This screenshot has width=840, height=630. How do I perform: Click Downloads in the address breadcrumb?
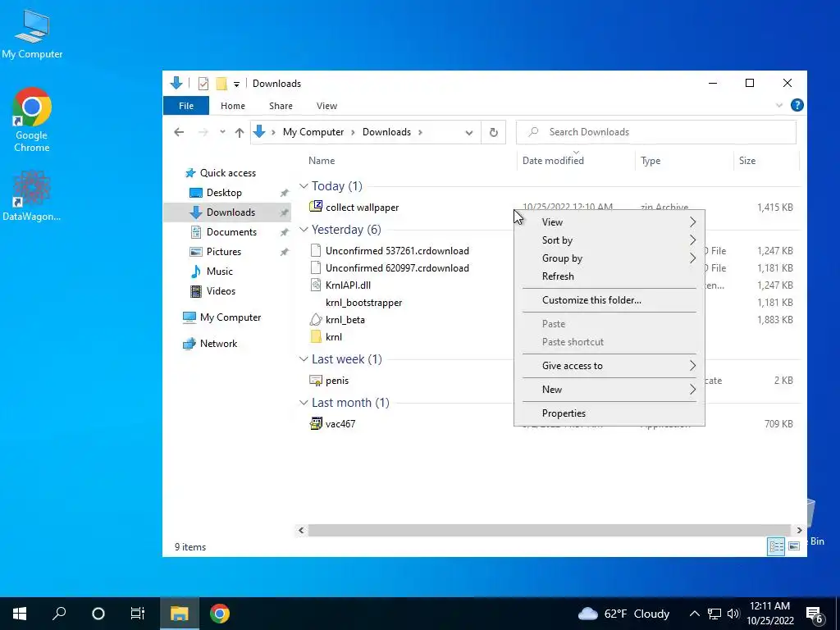387,132
